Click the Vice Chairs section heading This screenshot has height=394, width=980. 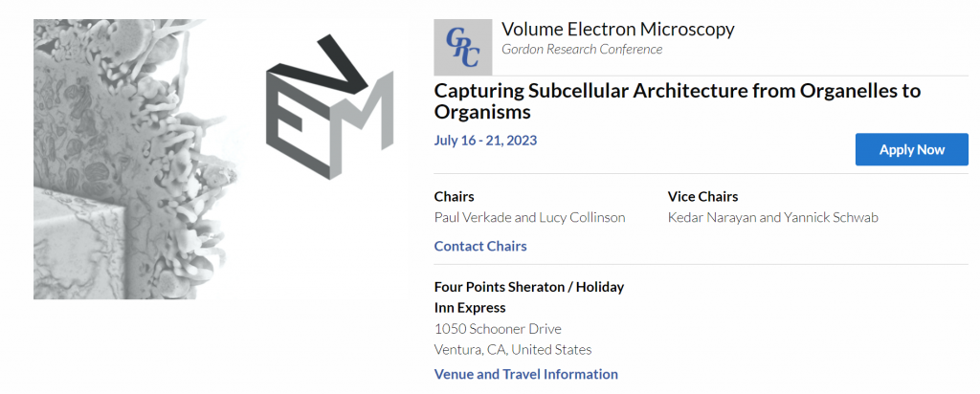[x=702, y=196]
